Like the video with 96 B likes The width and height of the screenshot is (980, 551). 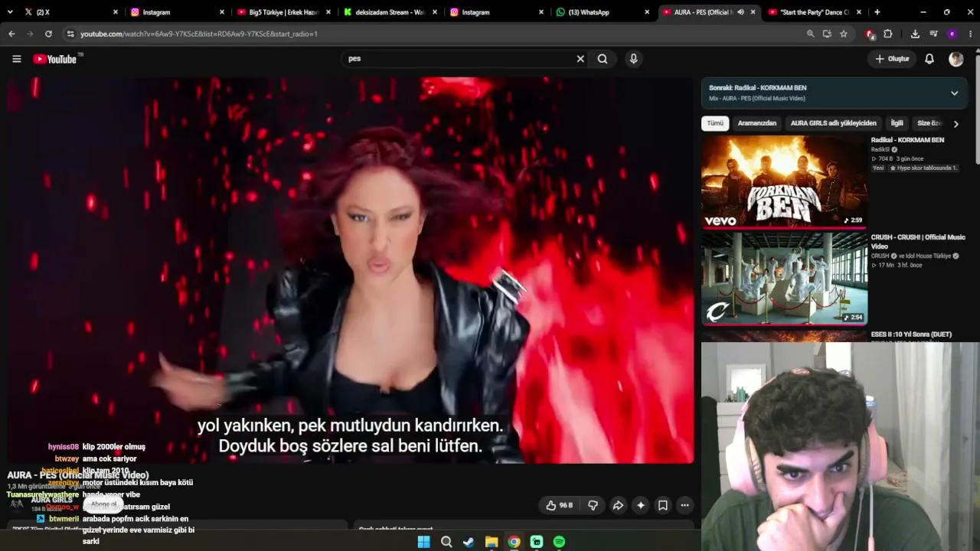560,505
